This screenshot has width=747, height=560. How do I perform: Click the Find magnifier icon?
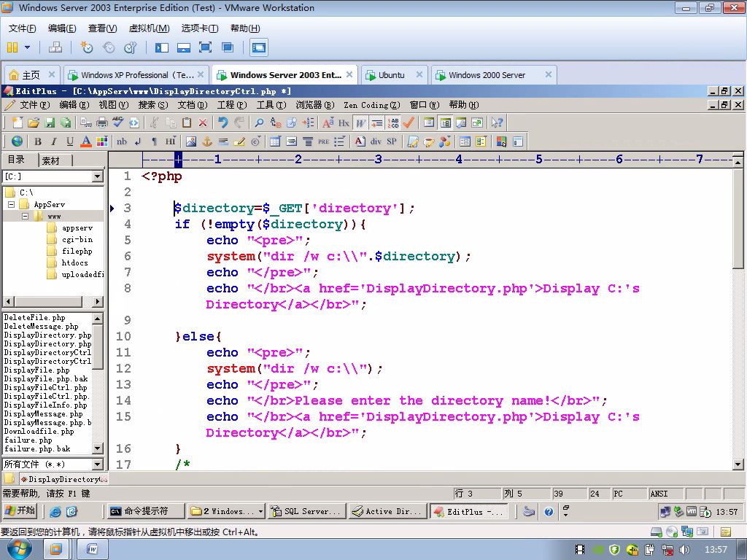[259, 122]
